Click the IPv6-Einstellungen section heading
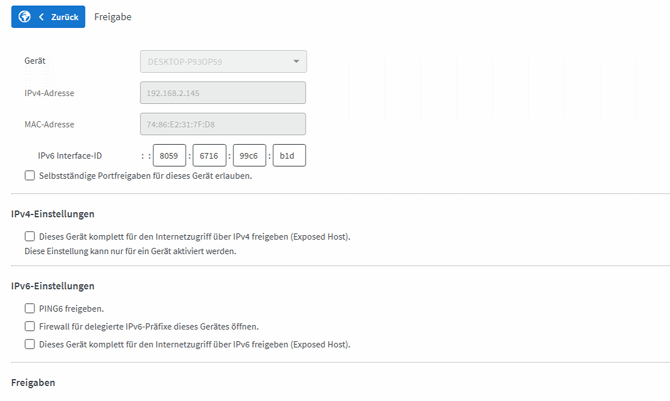670x401 pixels. (x=52, y=286)
